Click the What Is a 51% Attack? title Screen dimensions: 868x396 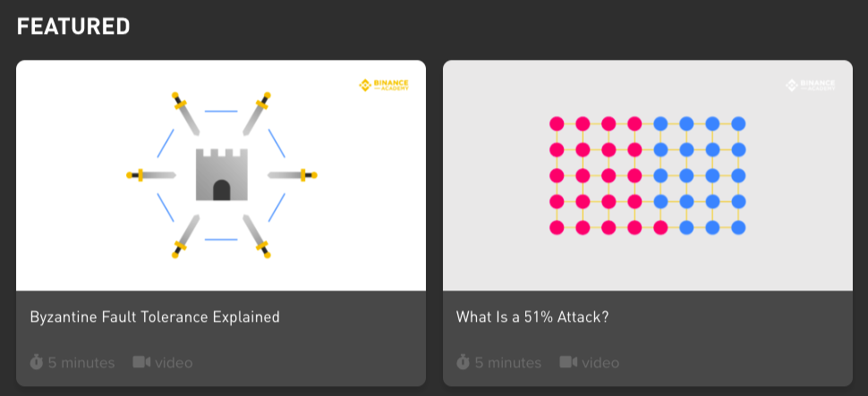click(x=532, y=317)
